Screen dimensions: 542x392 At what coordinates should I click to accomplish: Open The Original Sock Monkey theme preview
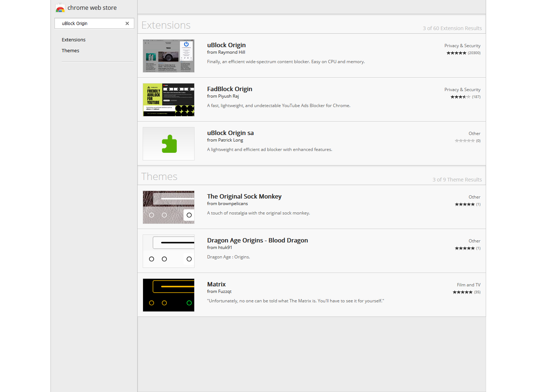tap(168, 207)
